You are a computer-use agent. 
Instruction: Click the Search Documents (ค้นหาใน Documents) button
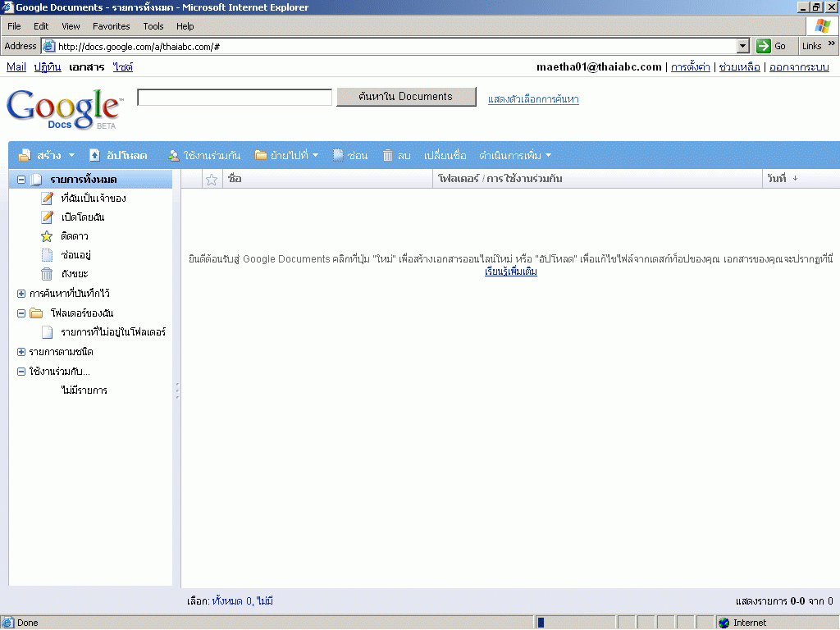[x=406, y=97]
